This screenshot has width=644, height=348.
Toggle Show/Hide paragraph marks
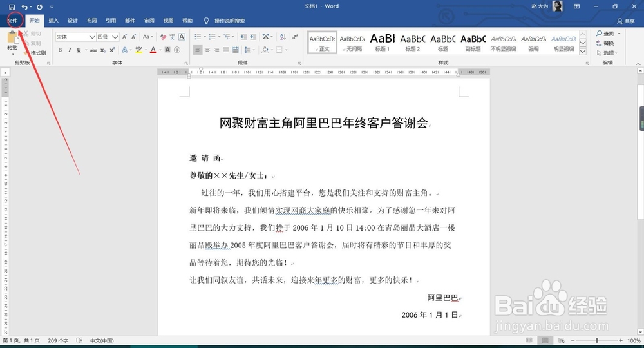(295, 37)
